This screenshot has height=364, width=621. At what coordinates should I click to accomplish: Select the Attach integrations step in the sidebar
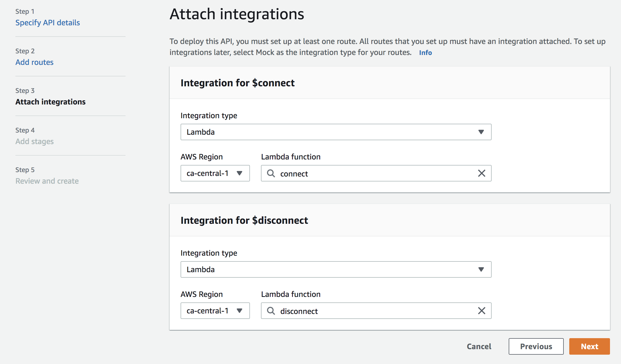pos(50,102)
